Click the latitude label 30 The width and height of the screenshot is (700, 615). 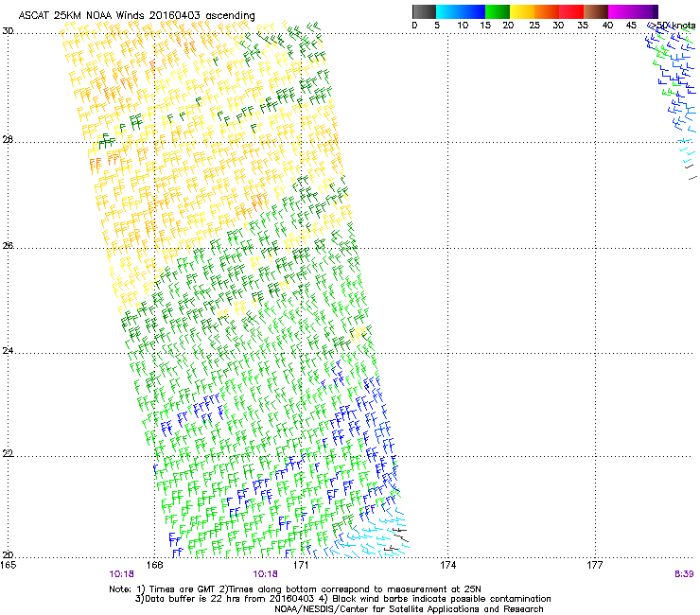coord(8,31)
